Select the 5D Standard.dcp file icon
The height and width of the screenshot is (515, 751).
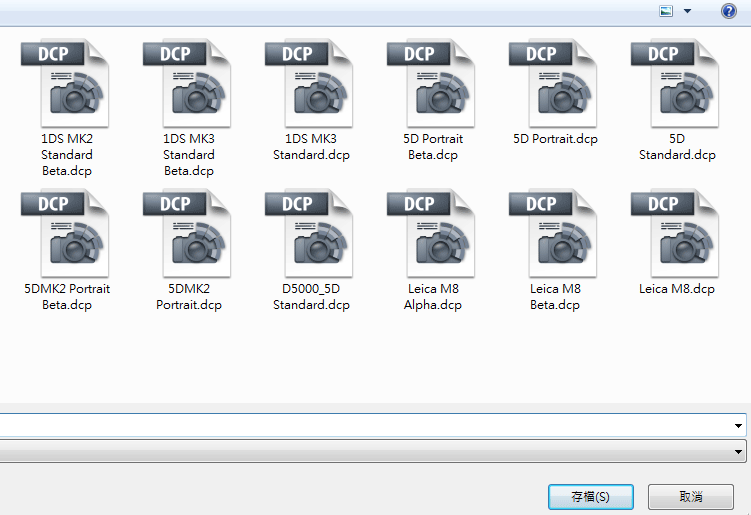[x=676, y=83]
